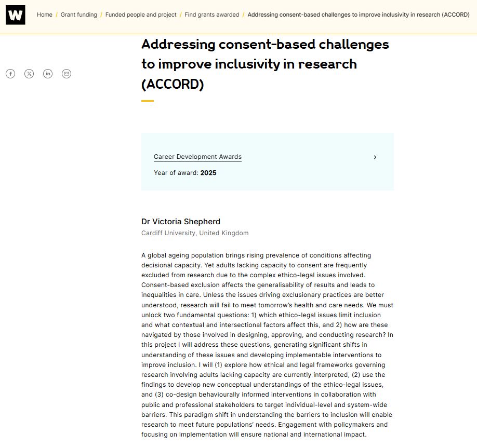Share the page via the X icon
The width and height of the screenshot is (477, 448).
coord(29,74)
